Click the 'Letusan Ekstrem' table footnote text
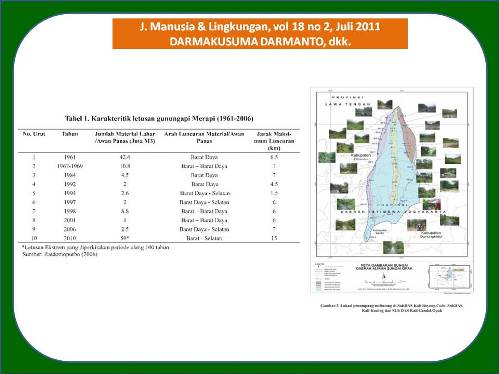499x374 pixels. point(96,247)
